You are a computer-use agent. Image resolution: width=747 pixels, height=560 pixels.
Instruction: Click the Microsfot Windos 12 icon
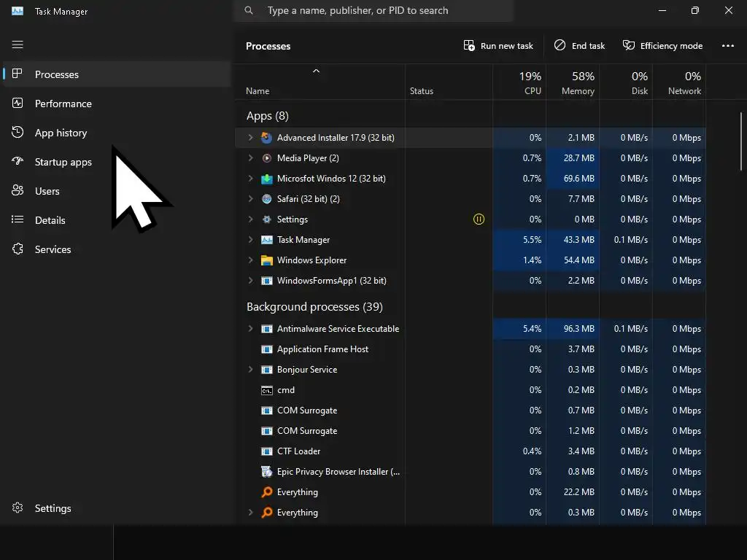(x=267, y=179)
